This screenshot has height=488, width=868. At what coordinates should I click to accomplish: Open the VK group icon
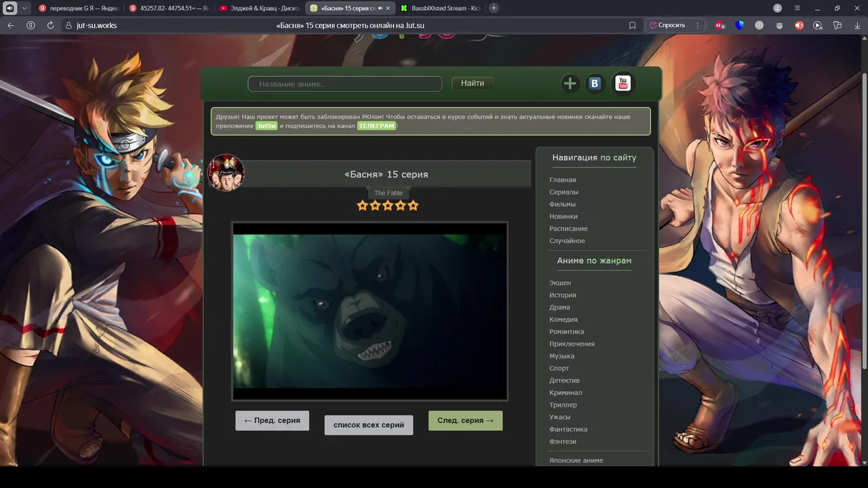pos(595,83)
